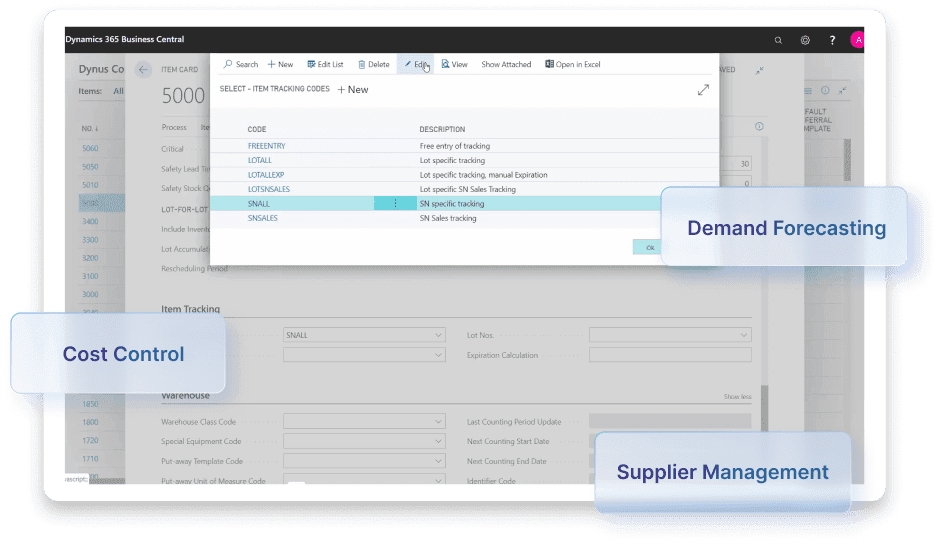
Task: Open the SNALL row three-dot menu
Action: point(395,203)
